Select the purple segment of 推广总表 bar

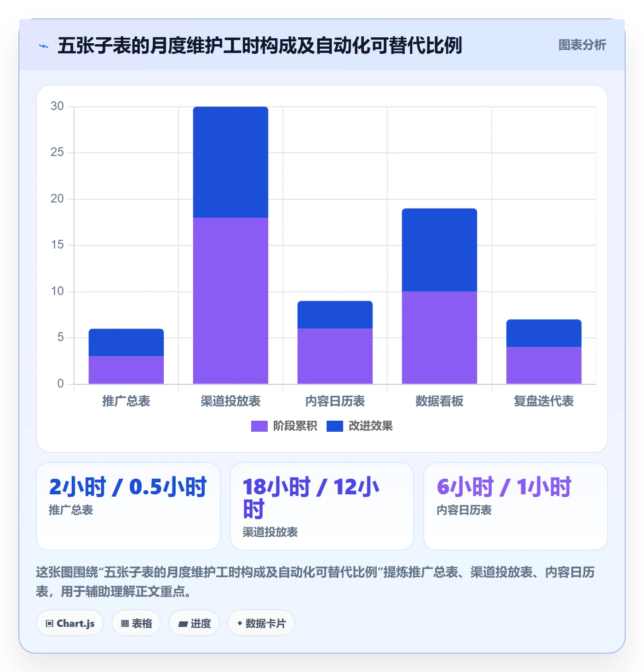(126, 370)
